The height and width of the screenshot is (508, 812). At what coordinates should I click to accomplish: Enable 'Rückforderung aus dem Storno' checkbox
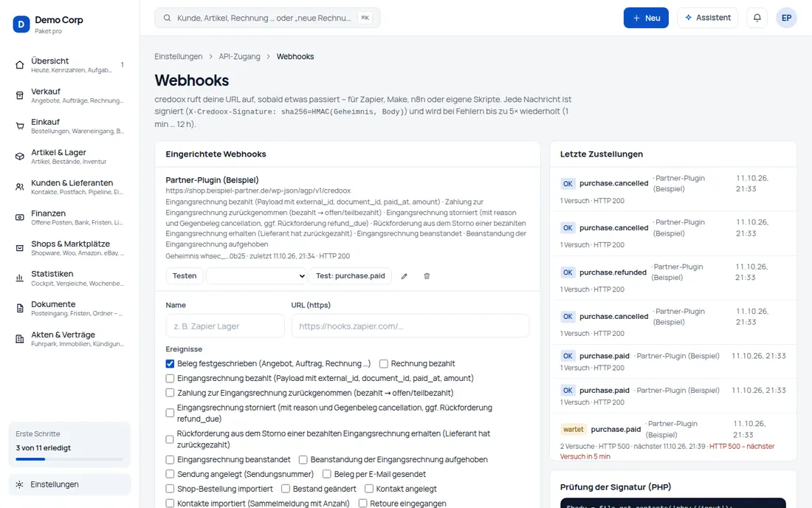tap(170, 439)
